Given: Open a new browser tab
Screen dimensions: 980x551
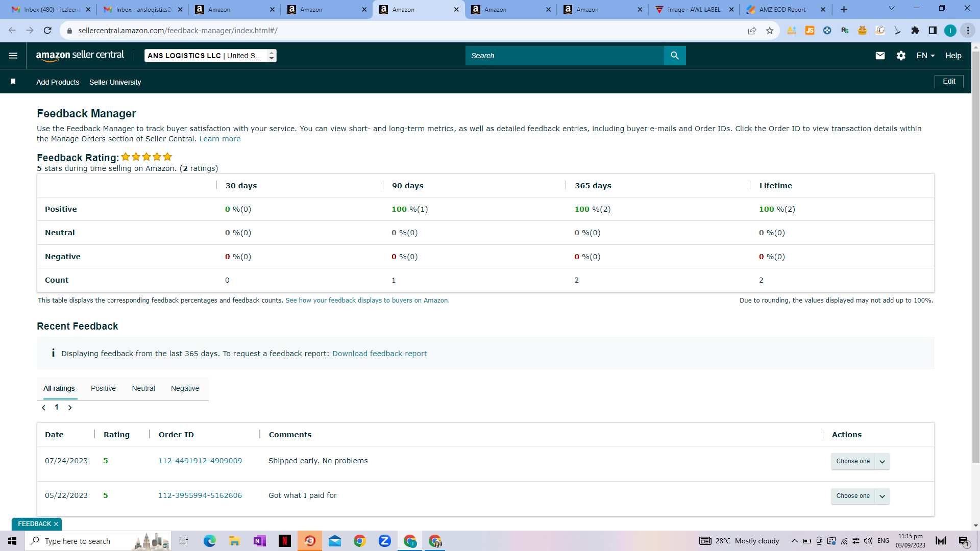Looking at the screenshot, I should pyautogui.click(x=844, y=9).
